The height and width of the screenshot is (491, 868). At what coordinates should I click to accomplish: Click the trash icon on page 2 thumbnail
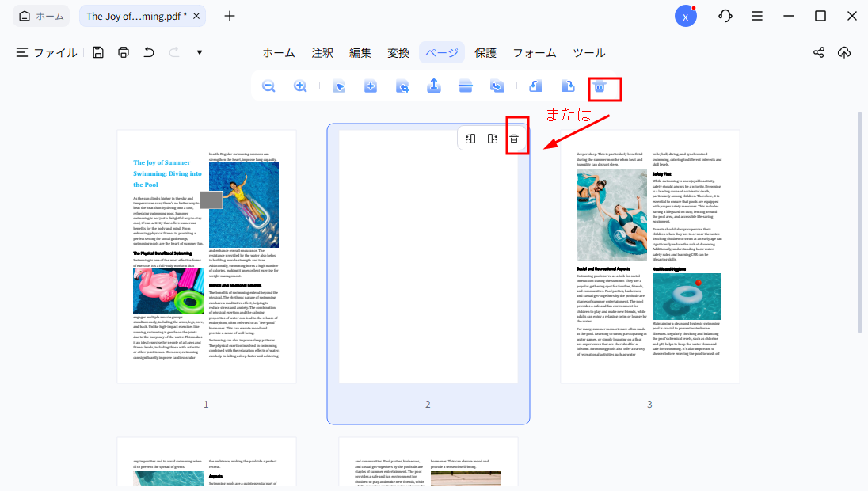click(514, 139)
